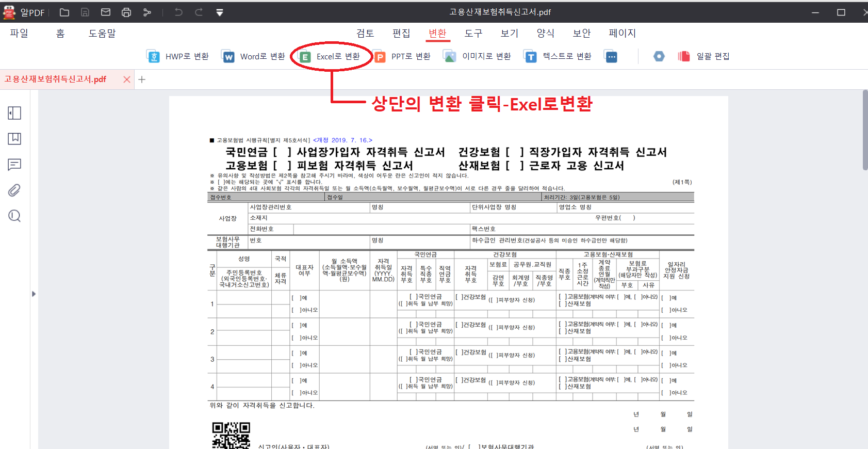Click the AlPDF app logo icon
868x449 pixels.
9,12
